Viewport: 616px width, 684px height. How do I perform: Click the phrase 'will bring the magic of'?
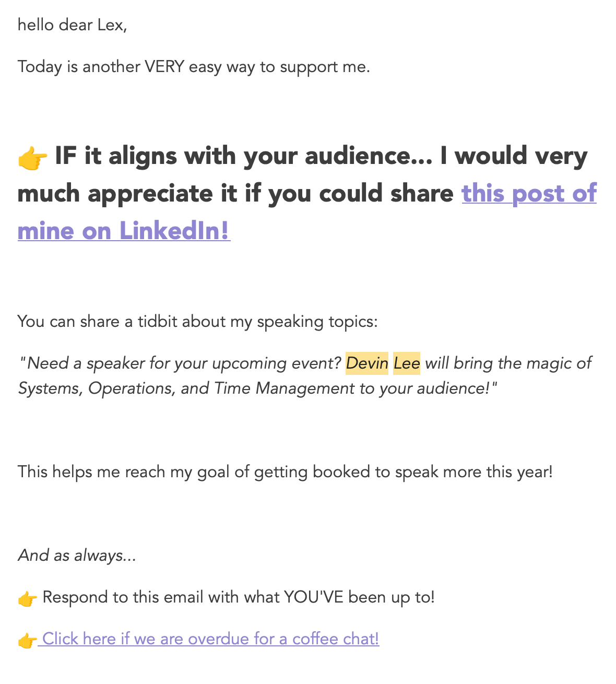point(508,363)
